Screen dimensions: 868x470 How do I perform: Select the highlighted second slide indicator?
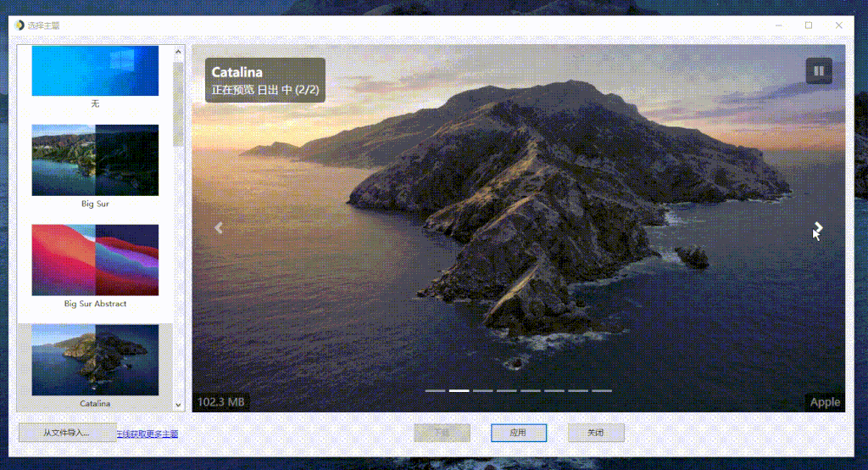(459, 391)
